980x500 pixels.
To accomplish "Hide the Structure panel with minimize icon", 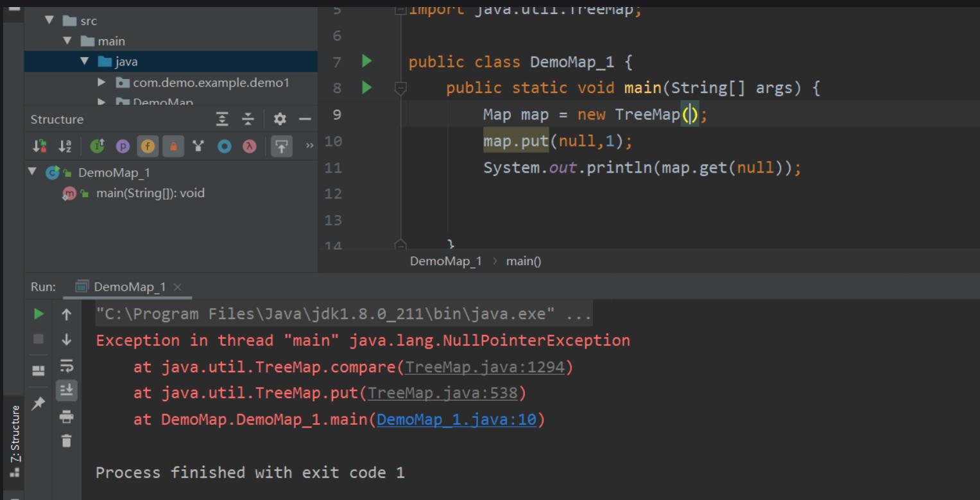I will pyautogui.click(x=305, y=119).
